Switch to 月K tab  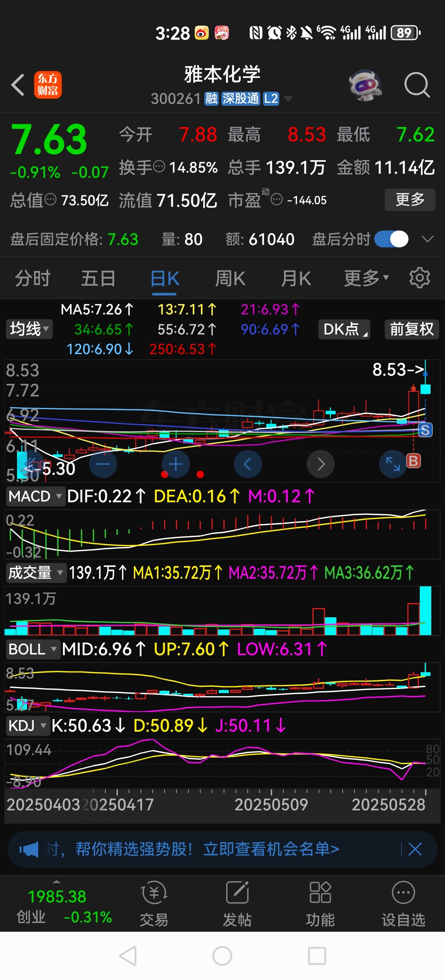click(x=296, y=278)
